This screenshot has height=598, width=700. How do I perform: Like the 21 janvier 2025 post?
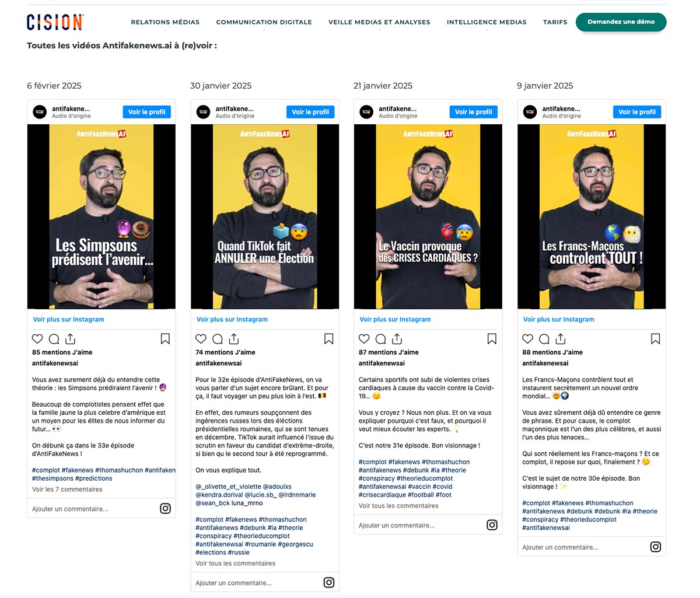pyautogui.click(x=364, y=339)
